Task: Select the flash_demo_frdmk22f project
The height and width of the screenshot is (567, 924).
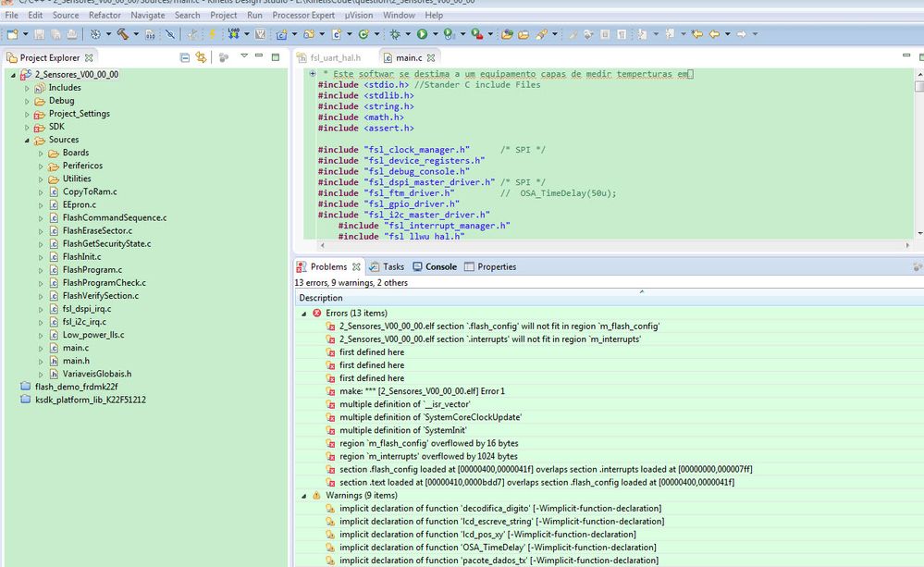Action: pyautogui.click(x=76, y=387)
